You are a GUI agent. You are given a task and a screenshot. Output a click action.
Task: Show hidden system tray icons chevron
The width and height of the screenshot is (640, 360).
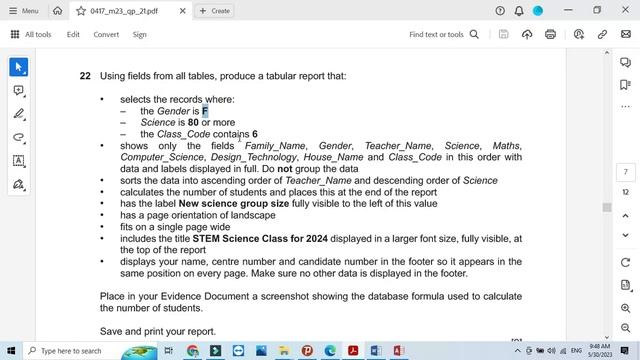518,351
